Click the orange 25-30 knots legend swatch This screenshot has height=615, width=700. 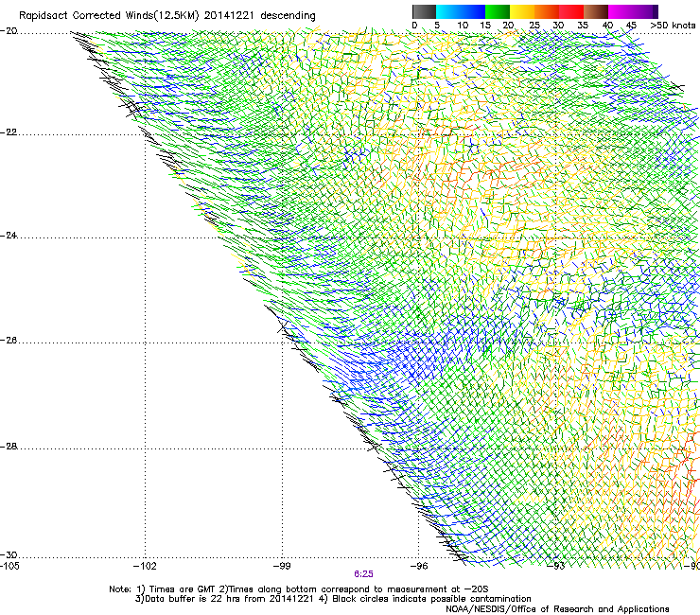(547, 11)
